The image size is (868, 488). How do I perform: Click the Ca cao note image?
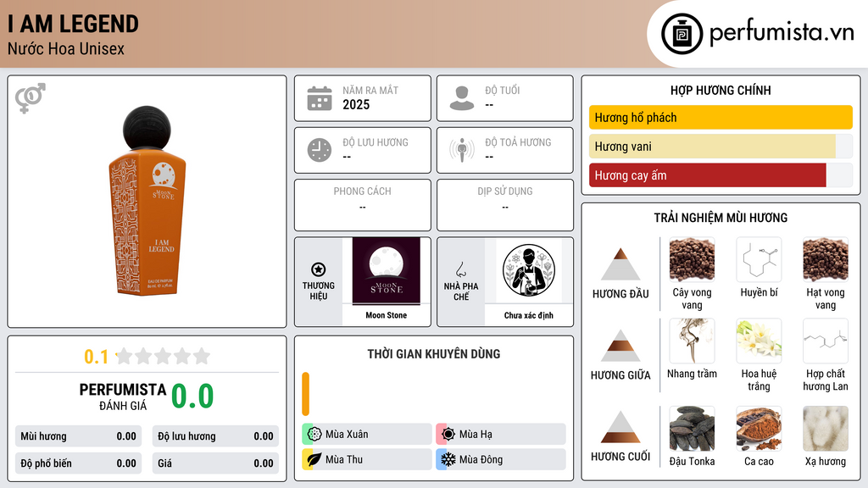point(759,429)
